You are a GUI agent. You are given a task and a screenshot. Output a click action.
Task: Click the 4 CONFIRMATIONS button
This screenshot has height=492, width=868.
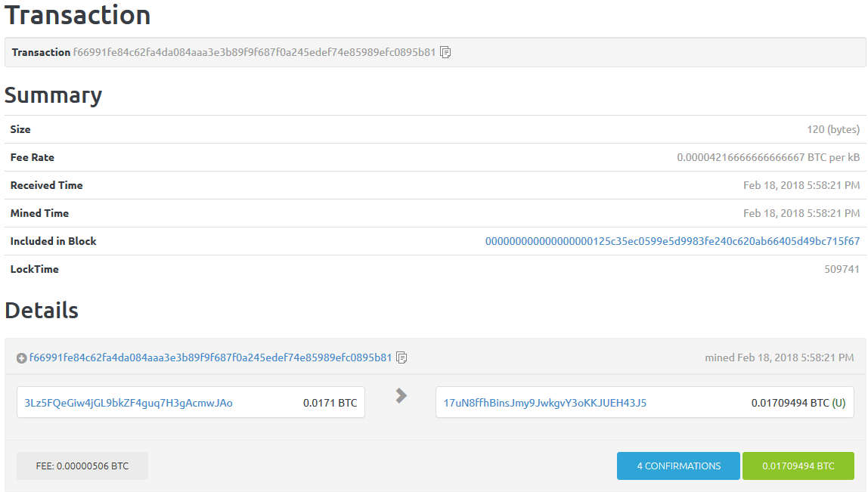[x=678, y=466]
